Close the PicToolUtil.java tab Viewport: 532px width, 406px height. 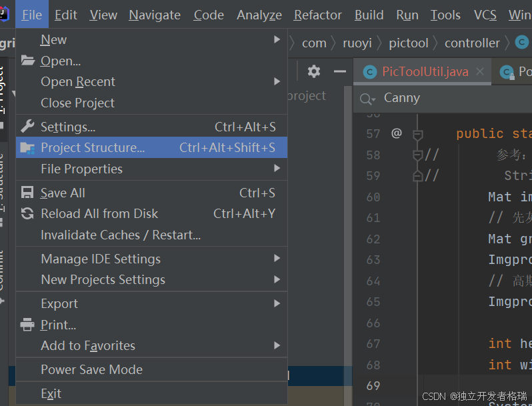click(480, 71)
